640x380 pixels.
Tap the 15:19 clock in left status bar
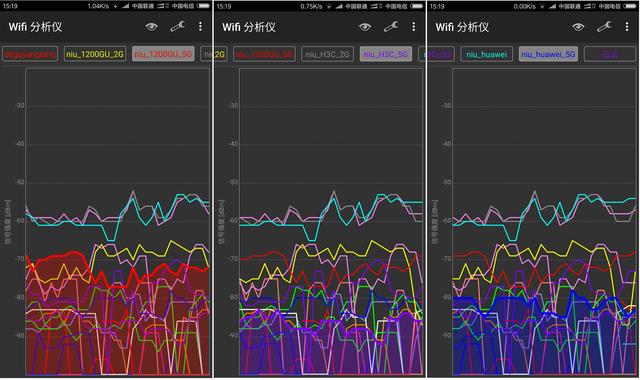(x=9, y=6)
